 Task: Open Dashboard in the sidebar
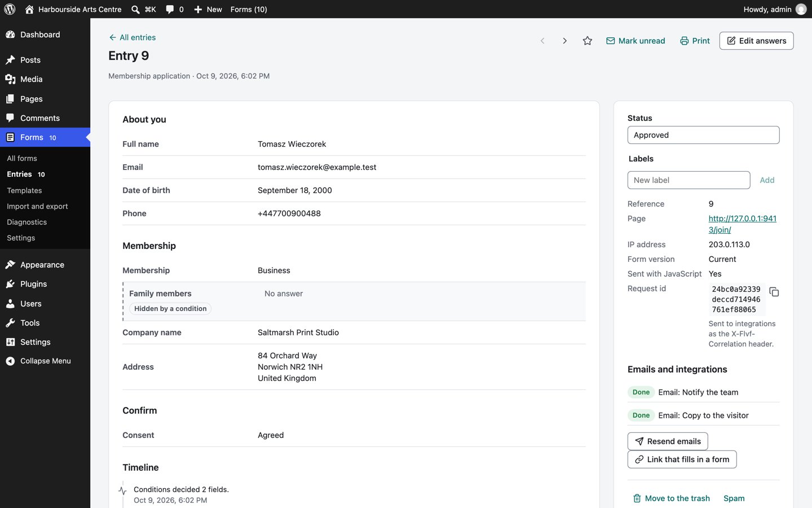pyautogui.click(x=45, y=34)
